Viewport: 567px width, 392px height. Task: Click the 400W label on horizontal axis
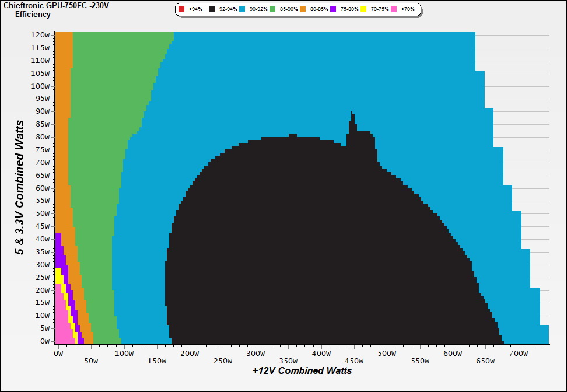321,353
